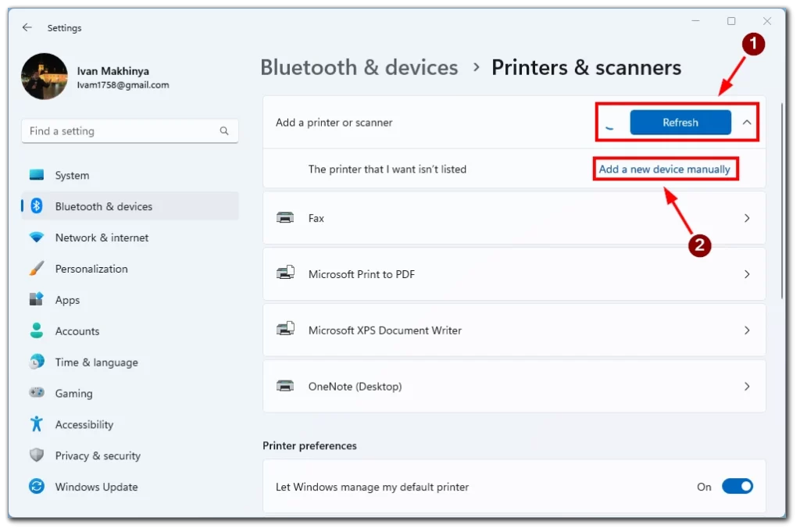The image size is (800, 532).
Task: Select Microsoft Print to PDF label
Action: [x=362, y=274]
